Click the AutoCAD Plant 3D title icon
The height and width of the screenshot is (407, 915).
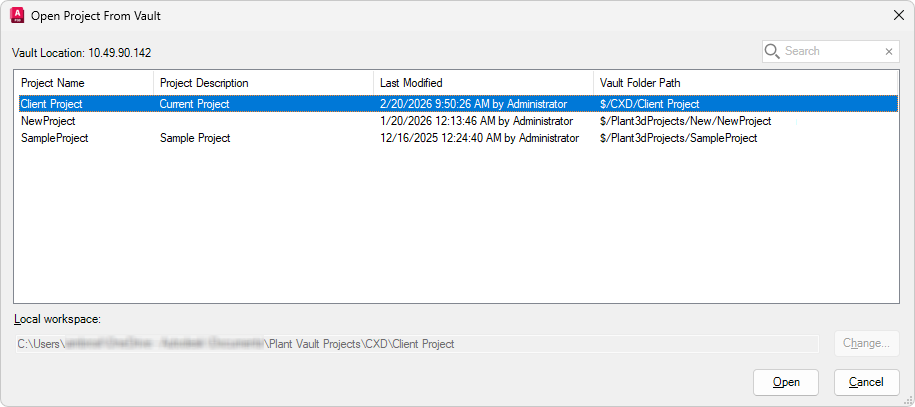(x=17, y=15)
